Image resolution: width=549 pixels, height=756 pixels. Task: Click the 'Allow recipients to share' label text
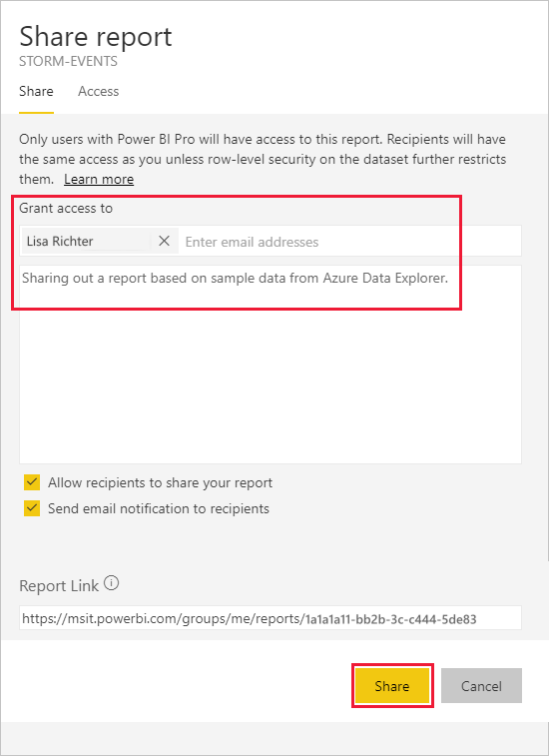click(160, 482)
